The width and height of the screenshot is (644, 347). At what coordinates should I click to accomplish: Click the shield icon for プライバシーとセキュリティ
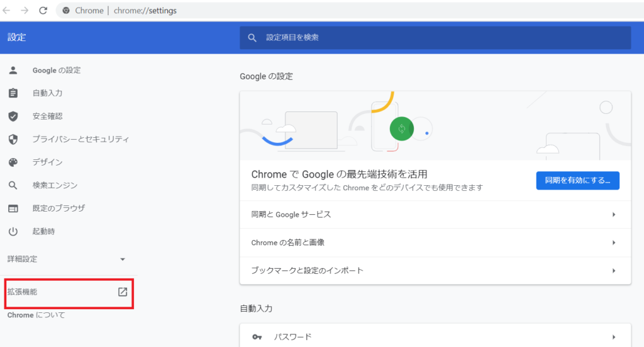tap(13, 139)
